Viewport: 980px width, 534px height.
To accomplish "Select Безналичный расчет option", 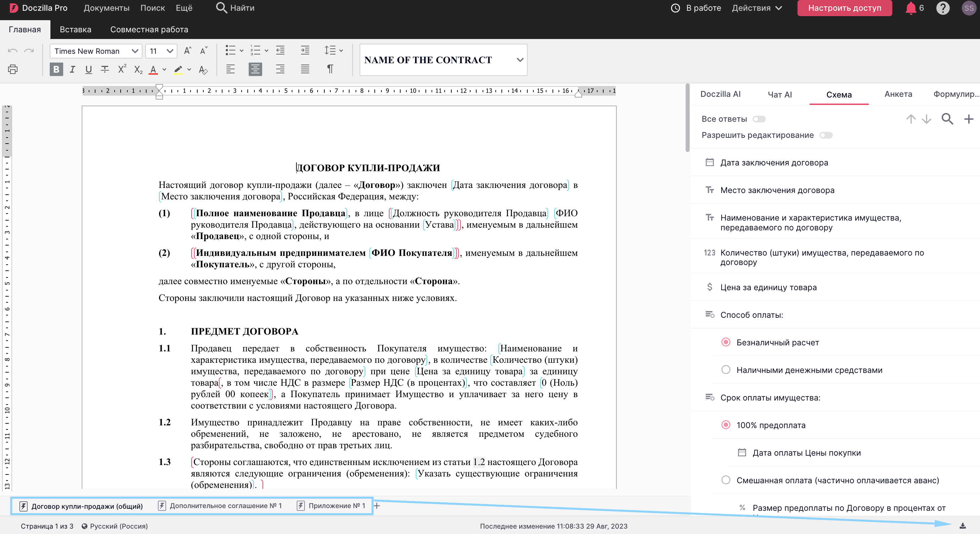I will [726, 342].
